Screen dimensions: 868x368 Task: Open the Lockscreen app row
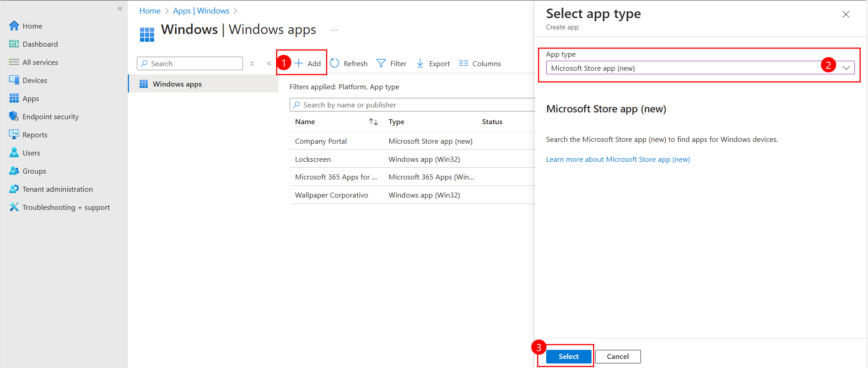[x=313, y=160]
